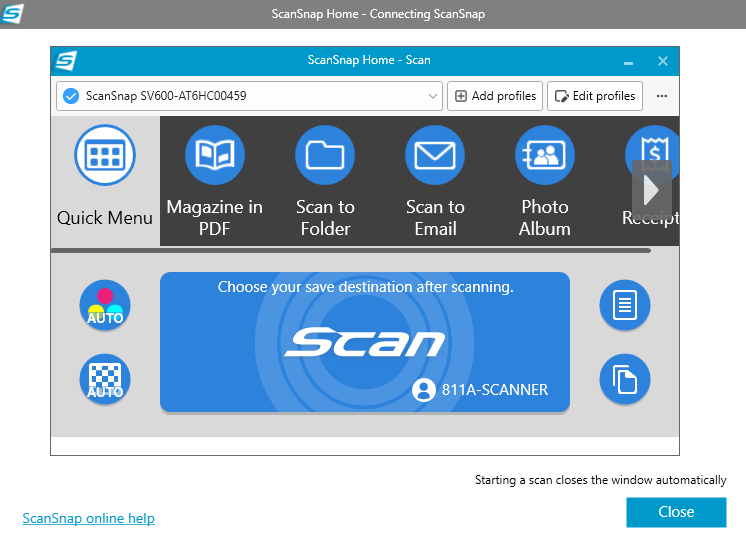Select the Quick Menu profile icon
The width and height of the screenshot is (746, 546).
click(x=105, y=156)
